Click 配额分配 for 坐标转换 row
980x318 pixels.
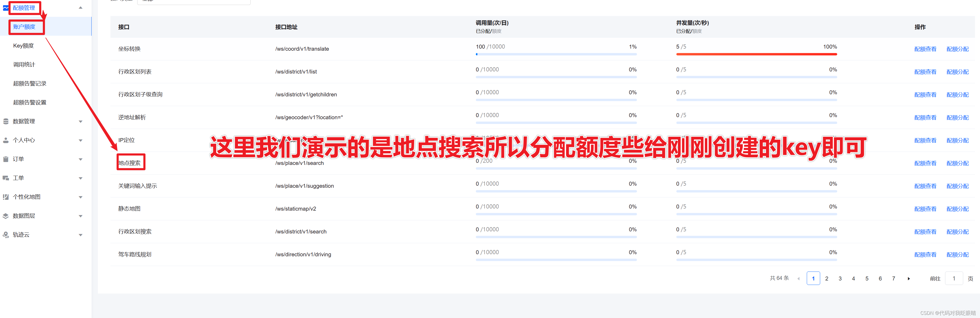click(957, 49)
